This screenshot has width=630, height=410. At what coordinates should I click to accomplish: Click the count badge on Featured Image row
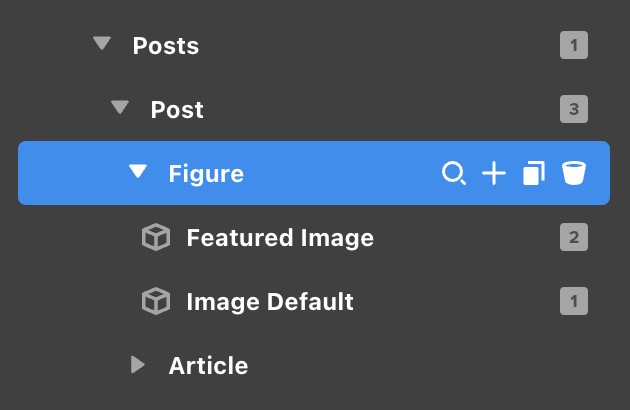pos(574,238)
